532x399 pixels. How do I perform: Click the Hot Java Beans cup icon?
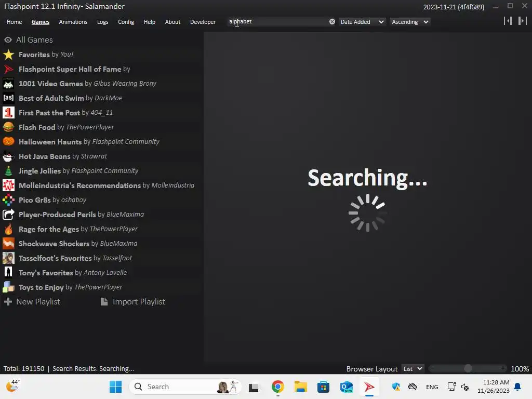point(8,156)
